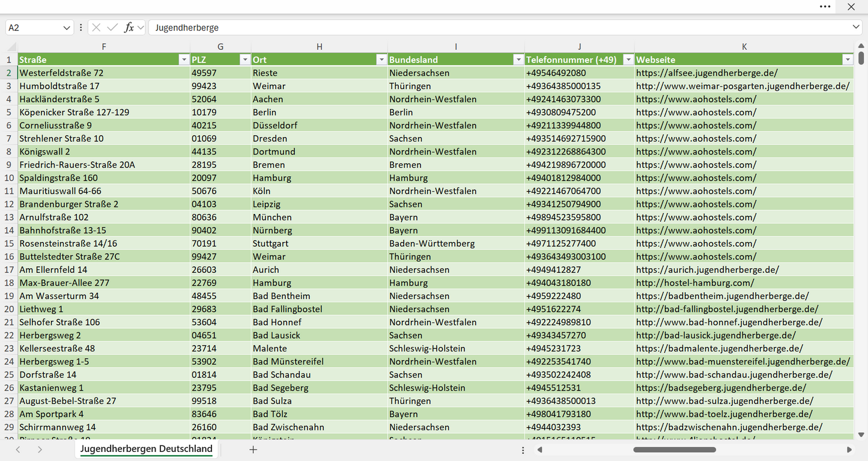Select cell Westerfeldstraße 72

tap(104, 73)
